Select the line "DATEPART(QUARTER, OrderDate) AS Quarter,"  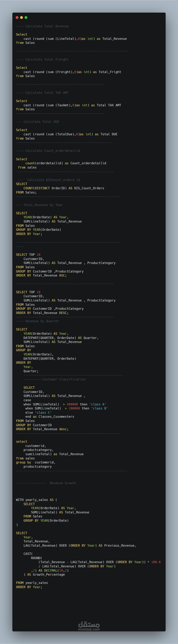(x=61, y=338)
